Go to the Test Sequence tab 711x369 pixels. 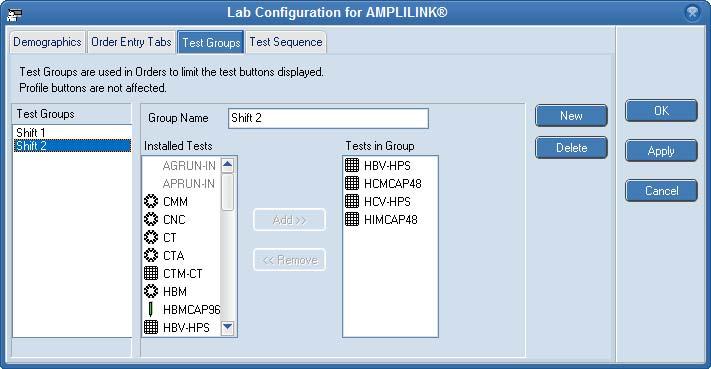click(x=286, y=42)
